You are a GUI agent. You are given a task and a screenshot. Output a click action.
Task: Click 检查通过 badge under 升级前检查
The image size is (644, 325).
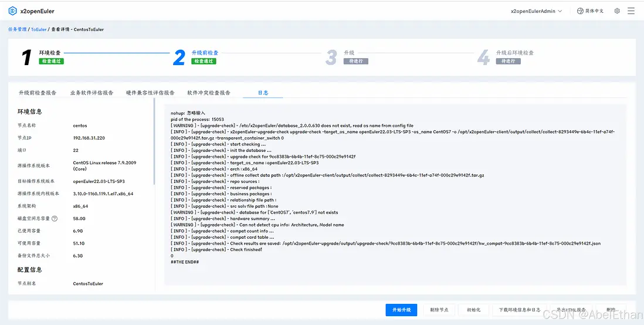pos(204,61)
